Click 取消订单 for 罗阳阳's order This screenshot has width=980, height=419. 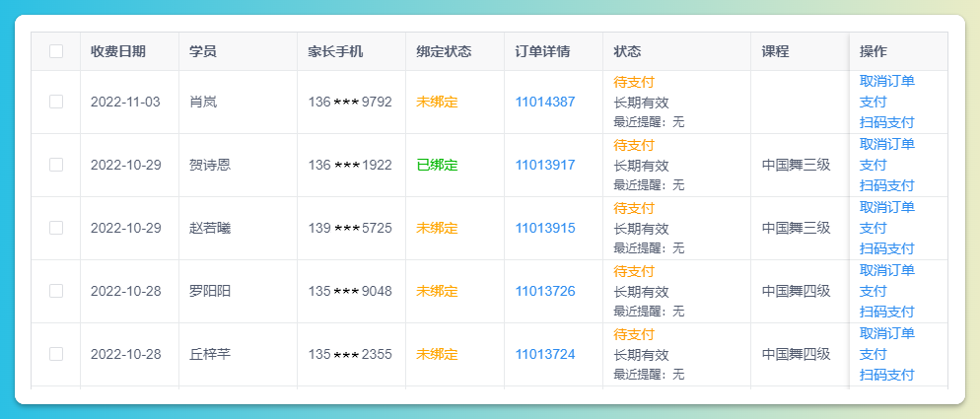(887, 271)
